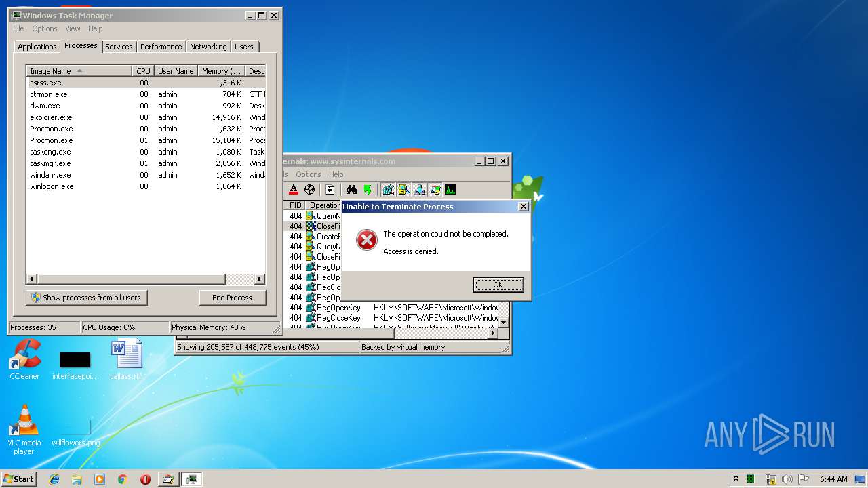Open Internet Explorer from taskbar
The width and height of the screenshot is (868, 488).
click(x=54, y=479)
